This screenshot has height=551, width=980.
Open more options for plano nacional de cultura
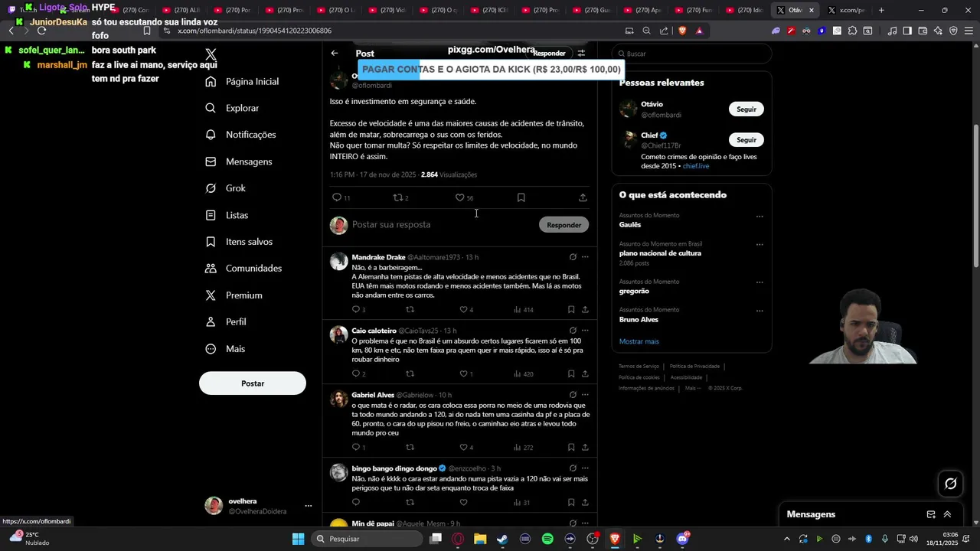point(759,245)
